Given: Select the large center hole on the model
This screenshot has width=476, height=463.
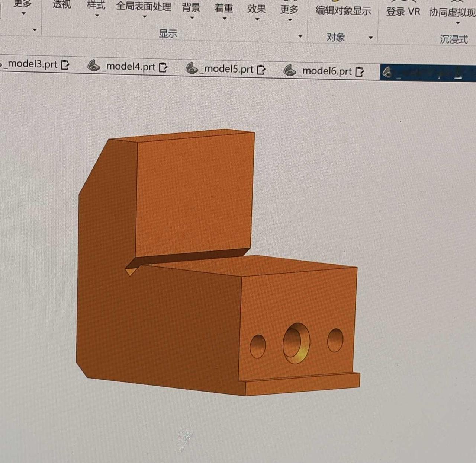Looking at the screenshot, I should [x=296, y=343].
